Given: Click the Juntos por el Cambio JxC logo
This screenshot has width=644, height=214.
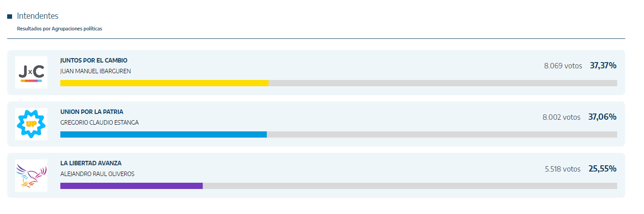Looking at the screenshot, I should coord(31,72).
